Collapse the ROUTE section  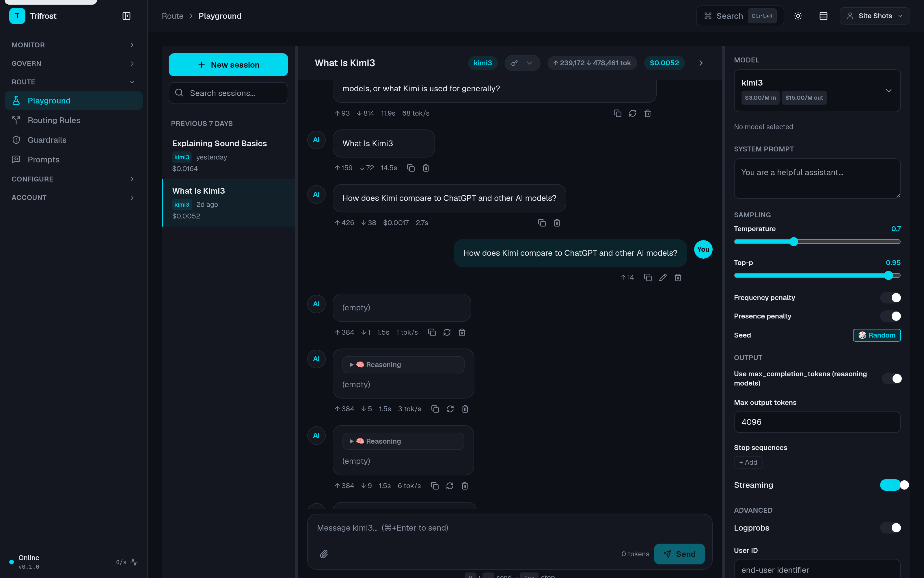pos(73,82)
